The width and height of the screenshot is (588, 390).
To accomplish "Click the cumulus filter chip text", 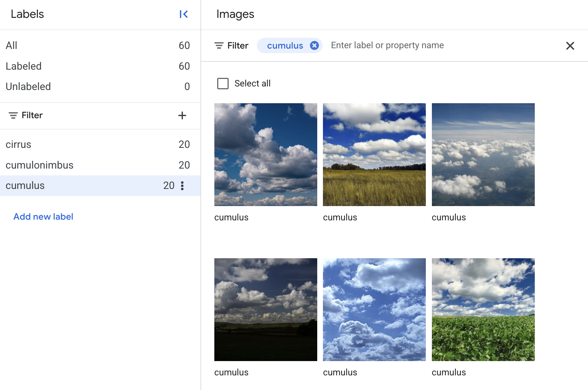I will tap(285, 46).
